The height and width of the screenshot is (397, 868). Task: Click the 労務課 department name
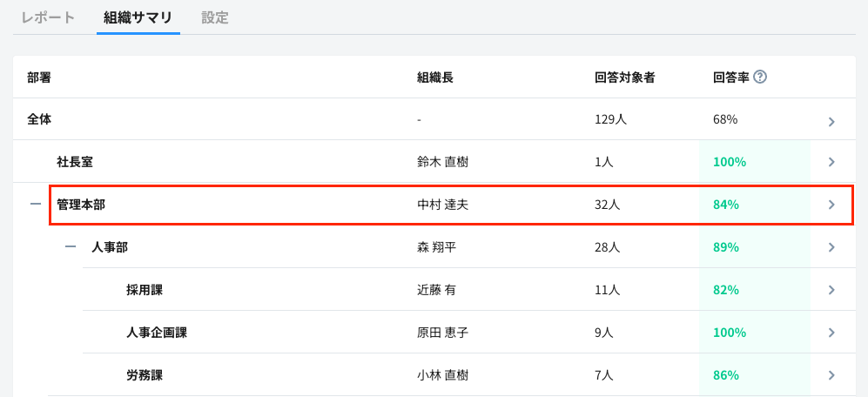pyautogui.click(x=145, y=375)
